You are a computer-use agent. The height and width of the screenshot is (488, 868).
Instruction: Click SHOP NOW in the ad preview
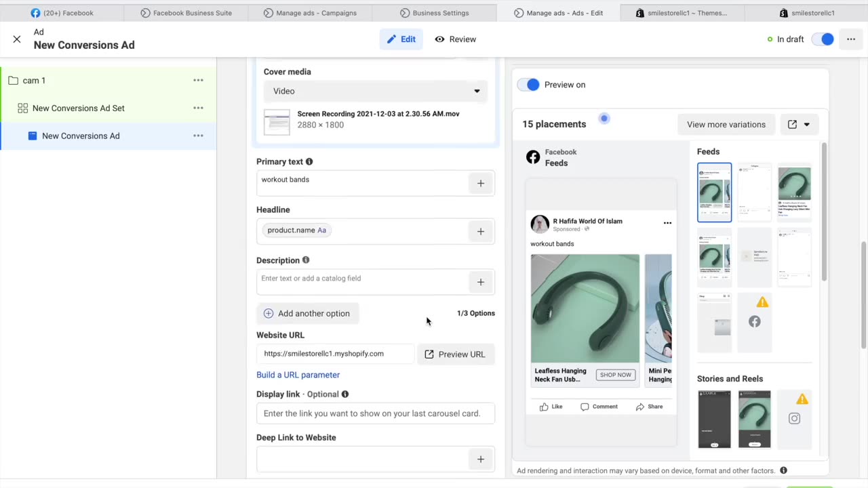click(x=616, y=375)
